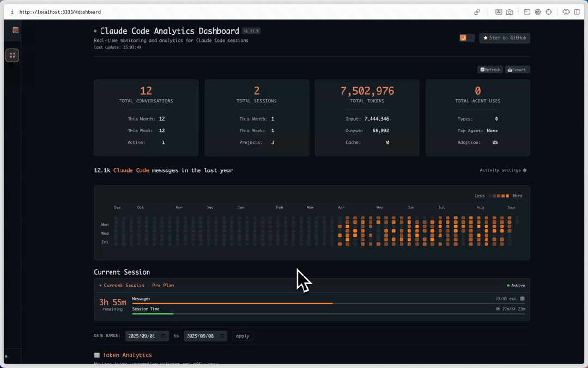Click the Export button
588x368 pixels.
(x=517, y=69)
